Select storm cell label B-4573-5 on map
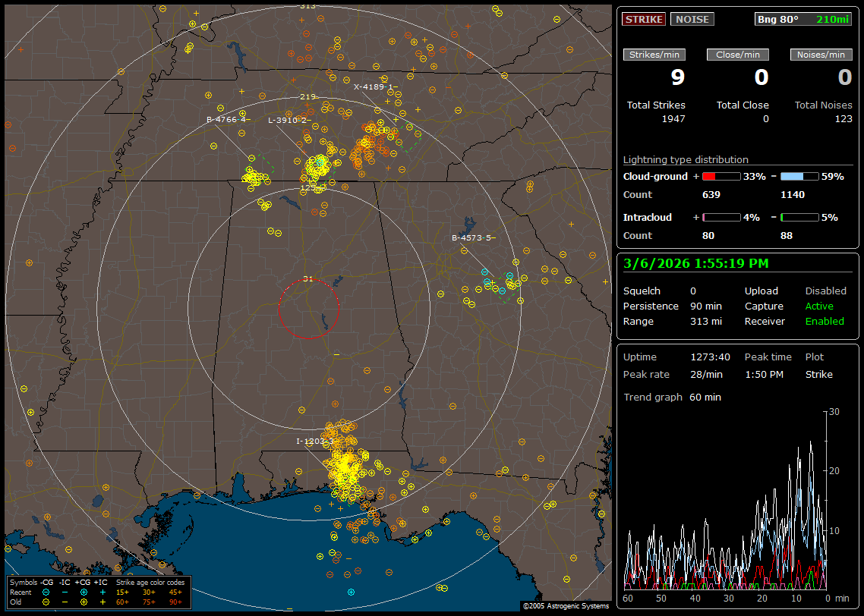864x616 pixels. point(472,238)
